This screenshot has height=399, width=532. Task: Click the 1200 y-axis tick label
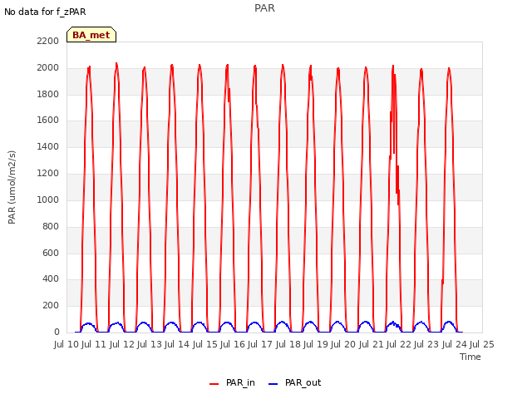(48, 173)
